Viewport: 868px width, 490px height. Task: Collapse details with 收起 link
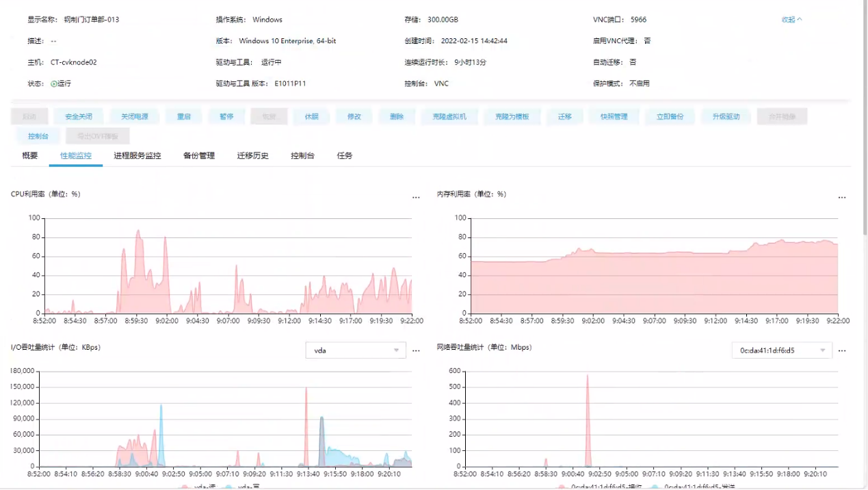tap(791, 20)
